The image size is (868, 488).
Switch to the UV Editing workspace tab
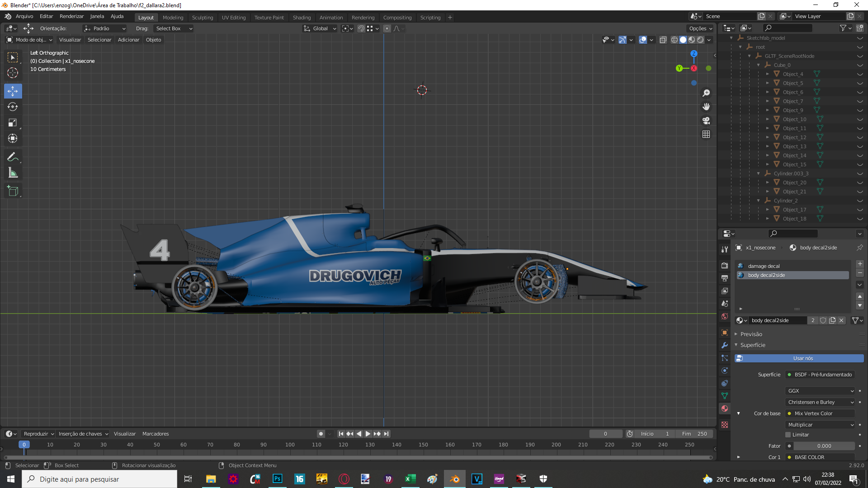[234, 18]
